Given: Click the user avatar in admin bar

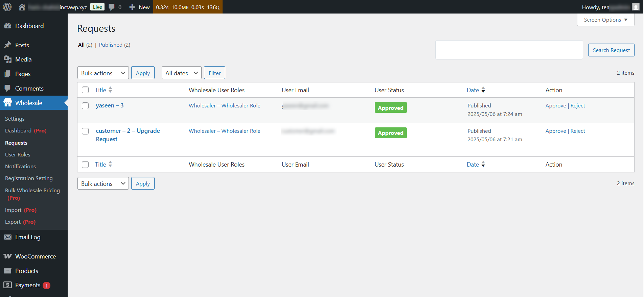Looking at the screenshot, I should pos(636,7).
